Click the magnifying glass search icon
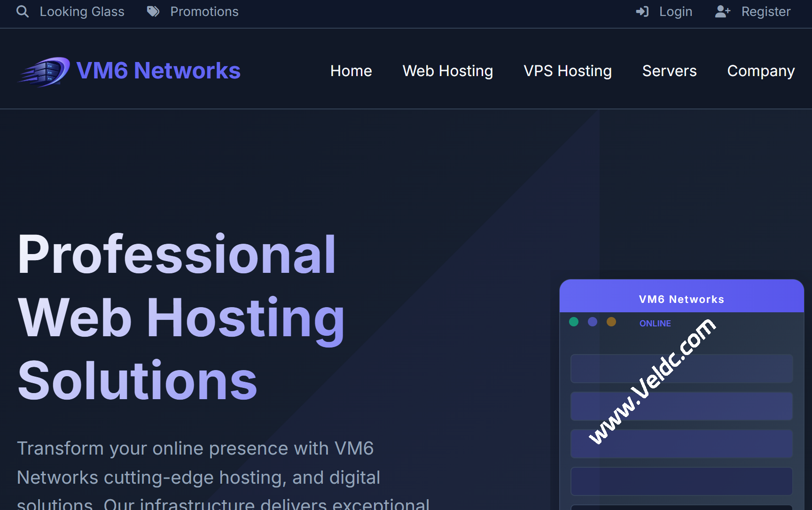Image resolution: width=812 pixels, height=510 pixels. click(x=23, y=11)
